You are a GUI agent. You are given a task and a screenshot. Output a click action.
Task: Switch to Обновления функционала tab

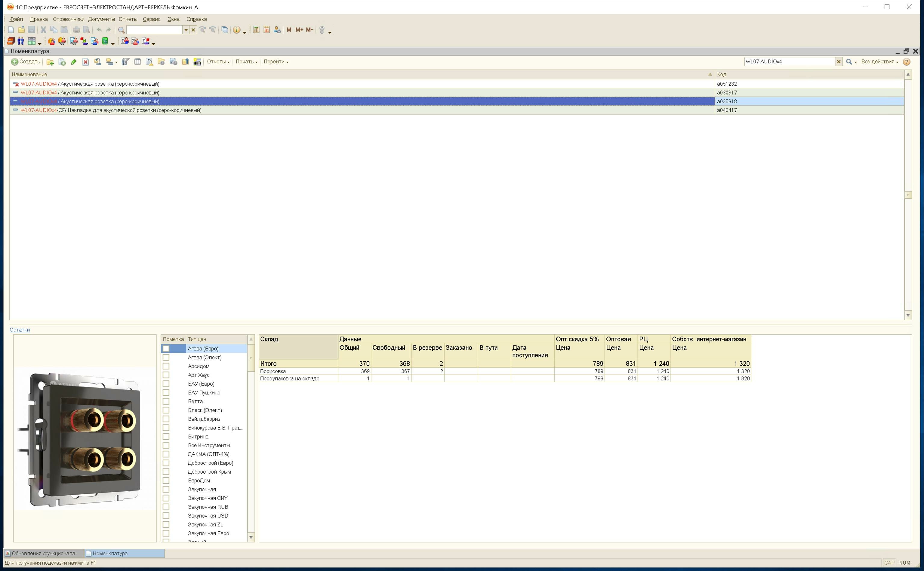(43, 554)
